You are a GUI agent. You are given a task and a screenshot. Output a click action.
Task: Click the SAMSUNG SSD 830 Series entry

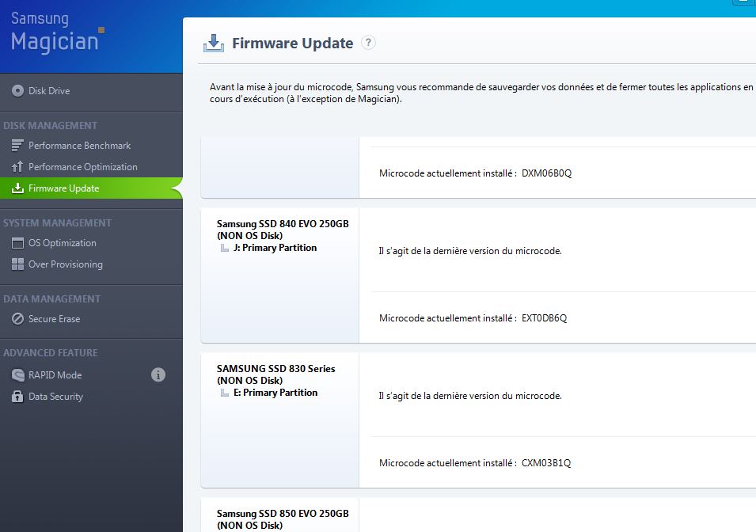(x=275, y=374)
